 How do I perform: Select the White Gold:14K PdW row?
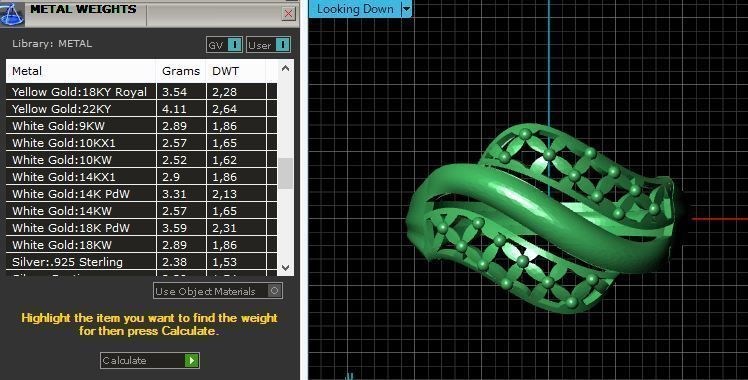click(141, 194)
